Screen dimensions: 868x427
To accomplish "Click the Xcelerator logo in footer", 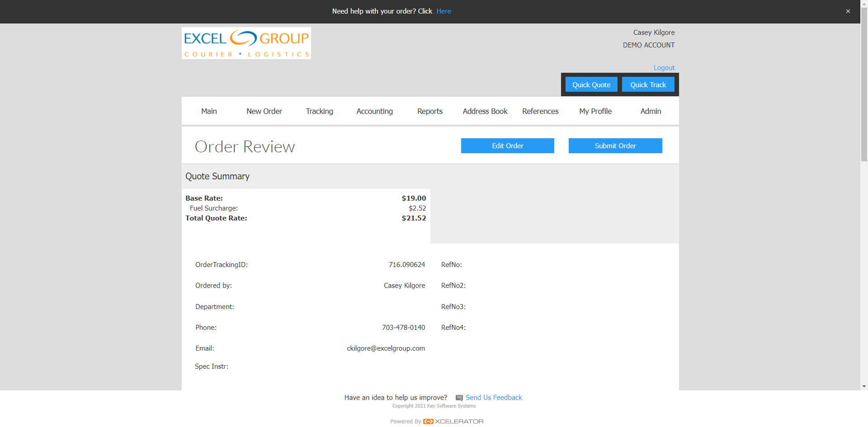I will pyautogui.click(x=453, y=422).
